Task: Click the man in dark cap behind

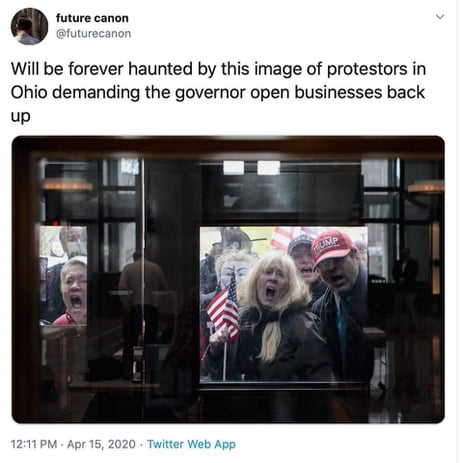Action: tap(303, 255)
